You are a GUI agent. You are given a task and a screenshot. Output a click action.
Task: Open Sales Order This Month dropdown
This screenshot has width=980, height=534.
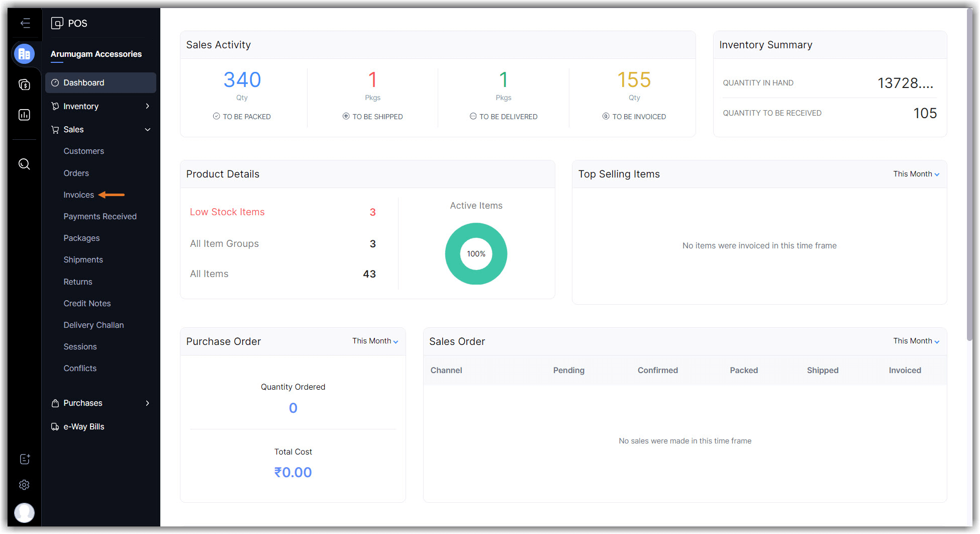coord(916,341)
